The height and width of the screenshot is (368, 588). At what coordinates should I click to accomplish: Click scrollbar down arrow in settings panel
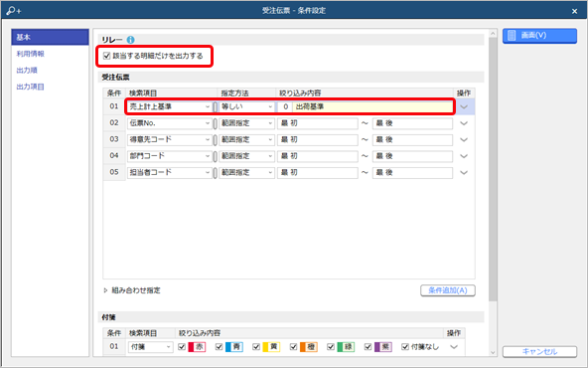pos(493,353)
